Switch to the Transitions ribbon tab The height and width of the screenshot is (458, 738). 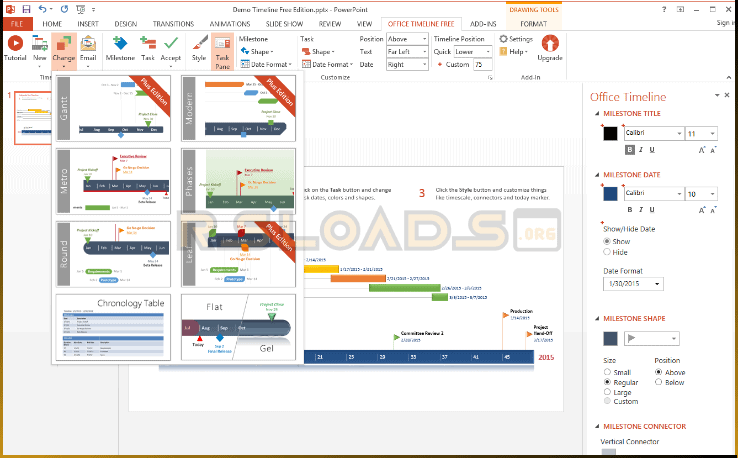173,22
